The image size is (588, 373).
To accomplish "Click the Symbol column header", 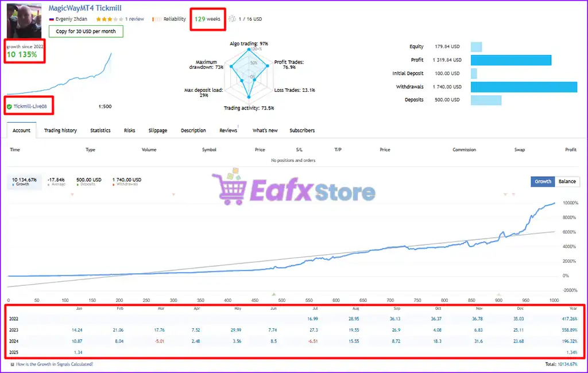I will pos(209,150).
